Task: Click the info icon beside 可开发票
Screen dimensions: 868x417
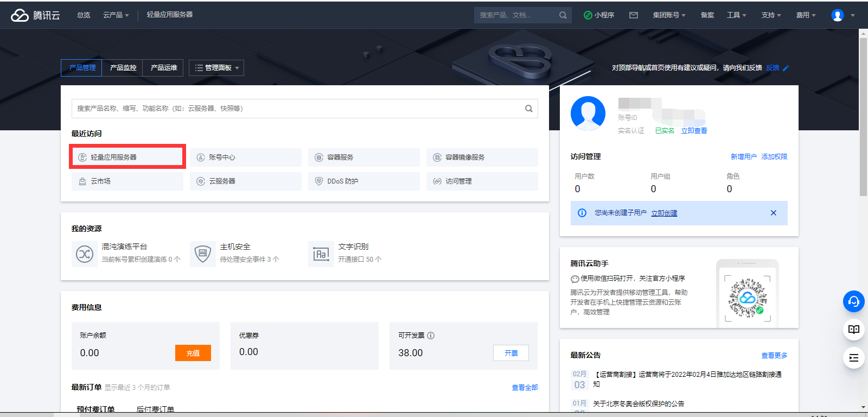Action: point(431,336)
